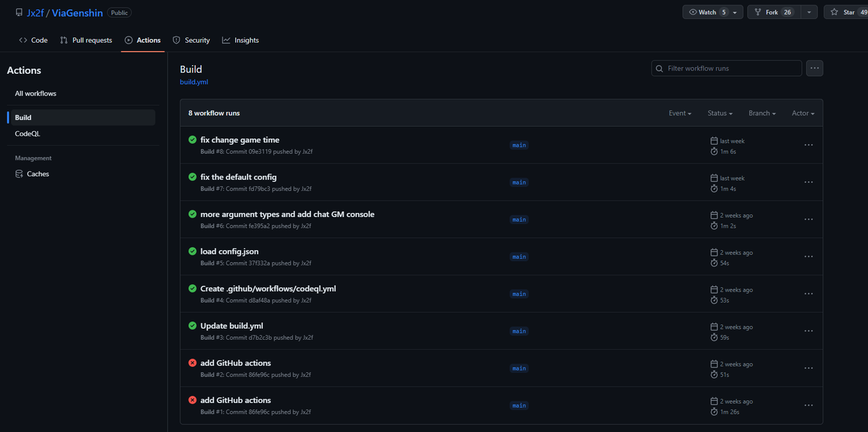Open the Status filter dropdown
868x432 pixels.
coord(720,113)
